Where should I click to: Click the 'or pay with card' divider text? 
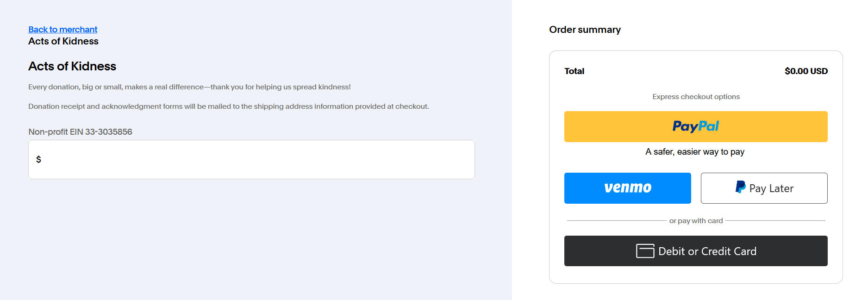pos(696,221)
